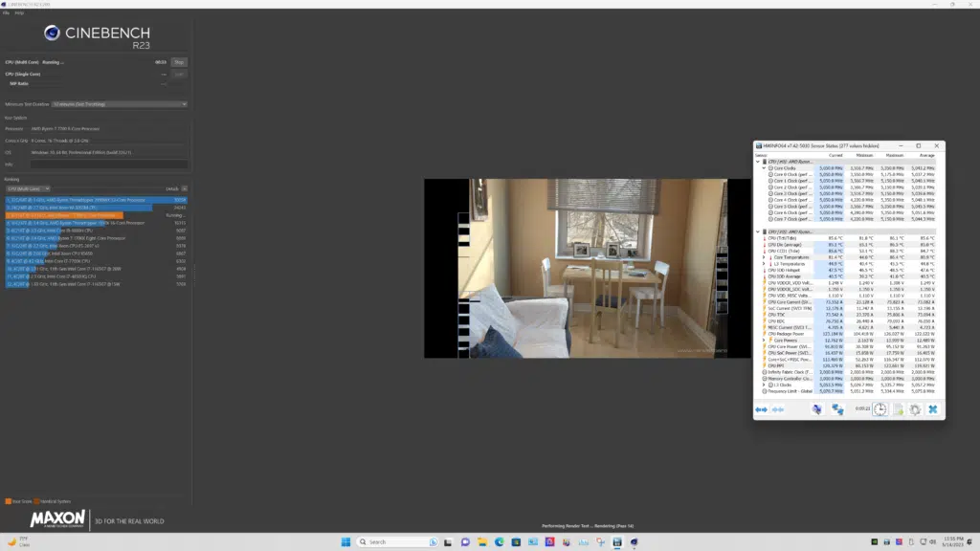The width and height of the screenshot is (980, 551).
Task: Collapse the first CPU [#0] AMD Ryzen group
Action: tap(758, 162)
